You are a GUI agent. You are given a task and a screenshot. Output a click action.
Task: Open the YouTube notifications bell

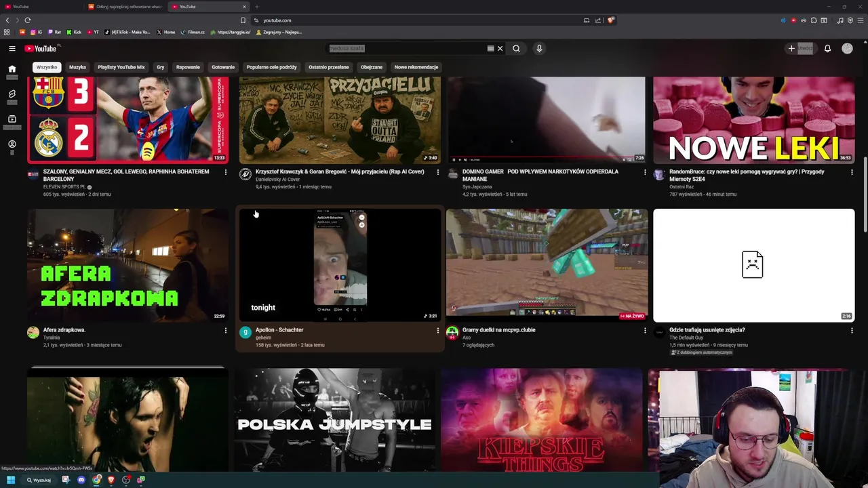pyautogui.click(x=827, y=48)
